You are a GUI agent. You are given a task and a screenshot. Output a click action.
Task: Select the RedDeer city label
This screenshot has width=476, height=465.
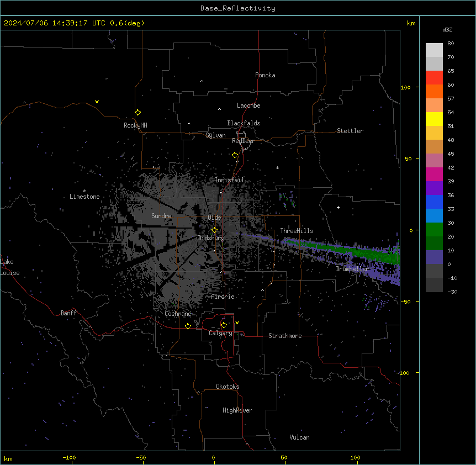pyautogui.click(x=243, y=141)
